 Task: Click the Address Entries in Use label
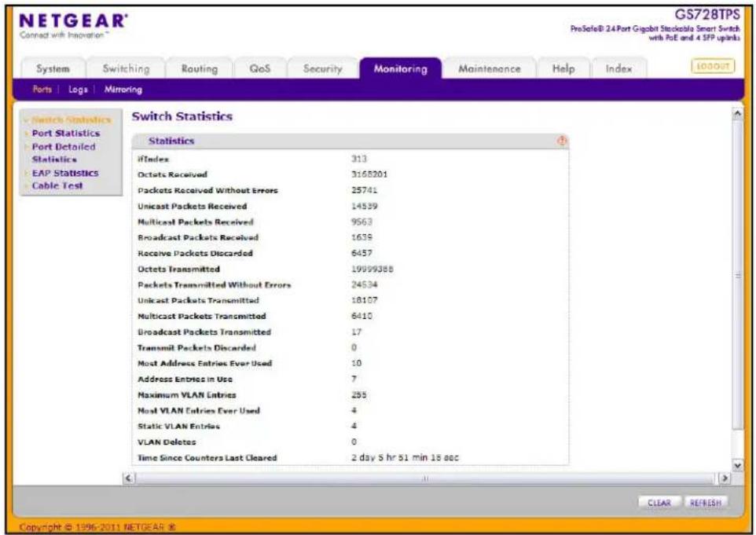[185, 379]
